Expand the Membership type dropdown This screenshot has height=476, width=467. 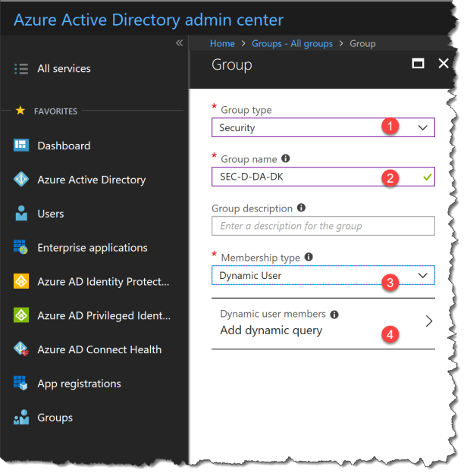click(423, 276)
